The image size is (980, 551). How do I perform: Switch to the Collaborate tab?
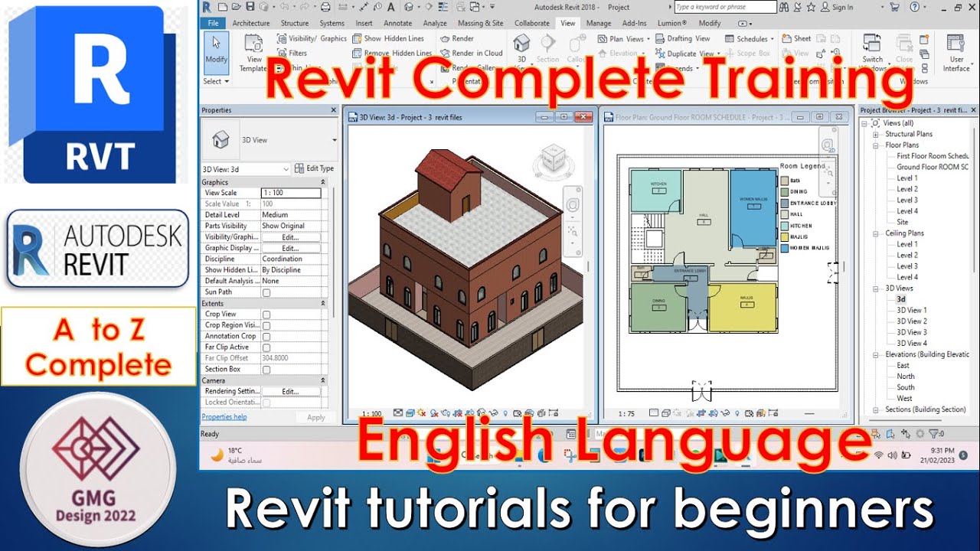[x=532, y=23]
